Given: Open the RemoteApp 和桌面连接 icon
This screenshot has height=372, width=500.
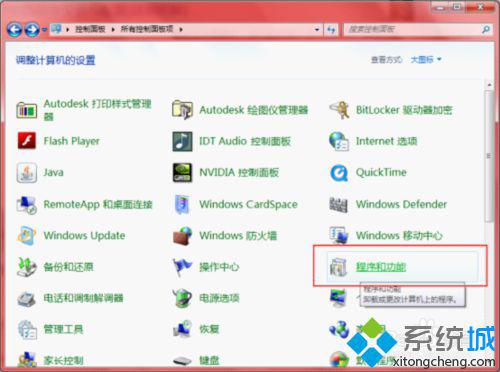Looking at the screenshot, I should click(27, 204).
